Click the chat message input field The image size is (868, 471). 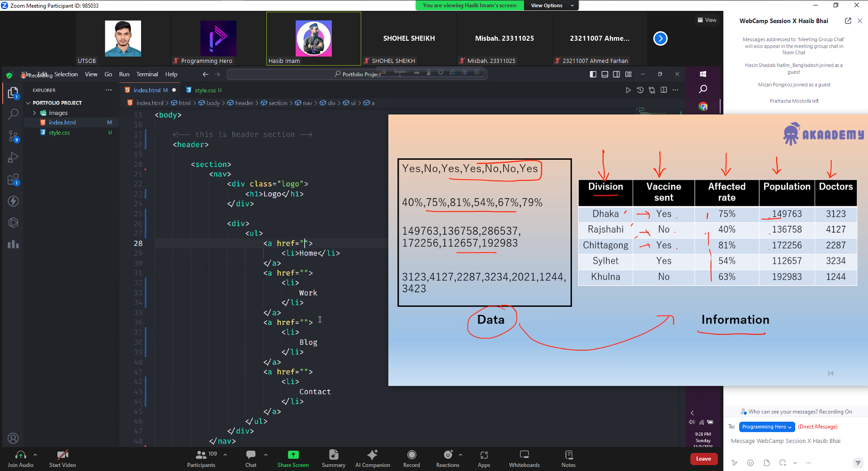click(x=791, y=441)
